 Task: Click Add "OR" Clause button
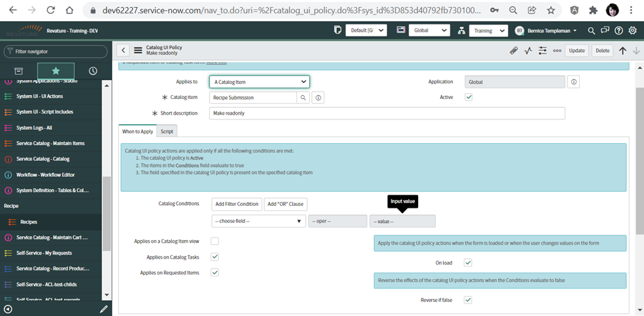point(285,204)
